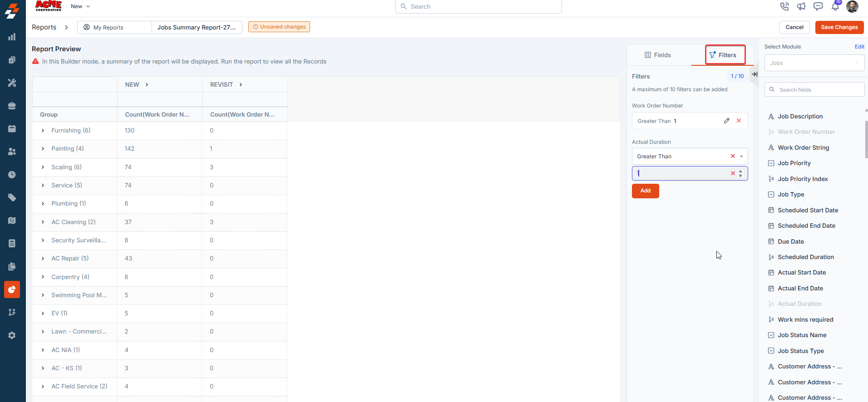Open the workflow branch sidebar icon
The height and width of the screenshot is (402, 868).
12,312
